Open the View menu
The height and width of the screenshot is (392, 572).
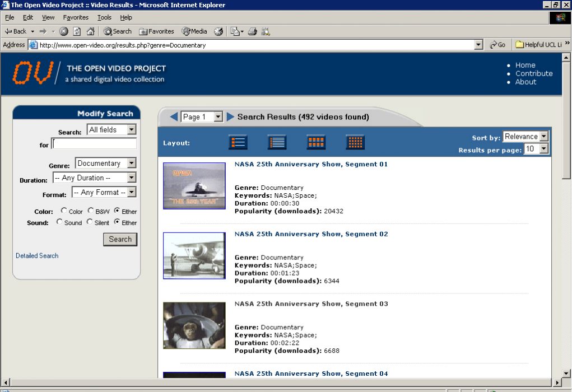click(48, 17)
